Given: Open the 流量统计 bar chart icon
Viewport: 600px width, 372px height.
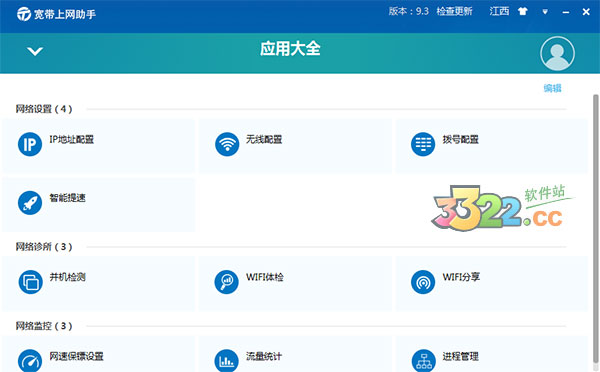Looking at the screenshot, I should coord(227,361).
